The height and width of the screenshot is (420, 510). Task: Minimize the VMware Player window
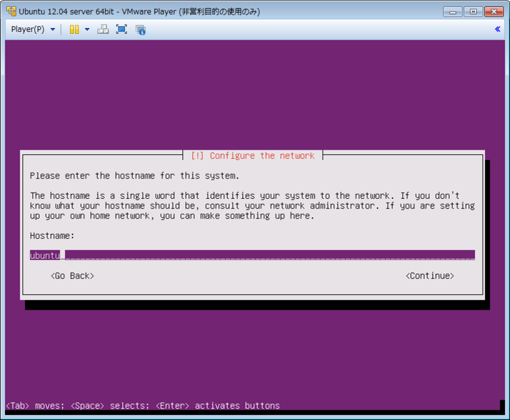tap(453, 11)
